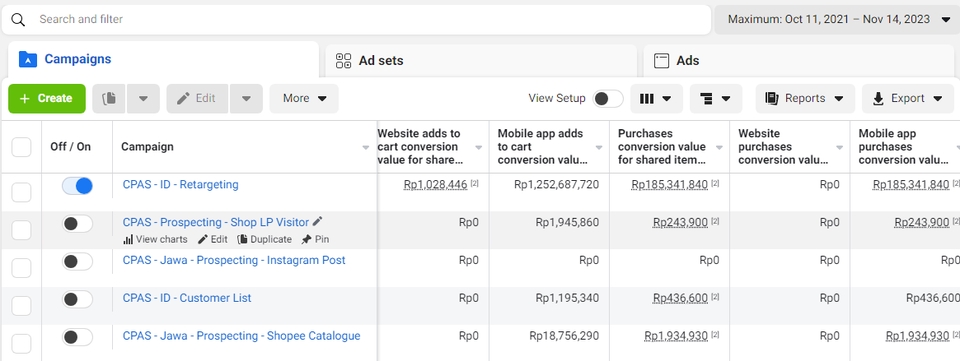Click Duplicate in the hover row actions

264,239
